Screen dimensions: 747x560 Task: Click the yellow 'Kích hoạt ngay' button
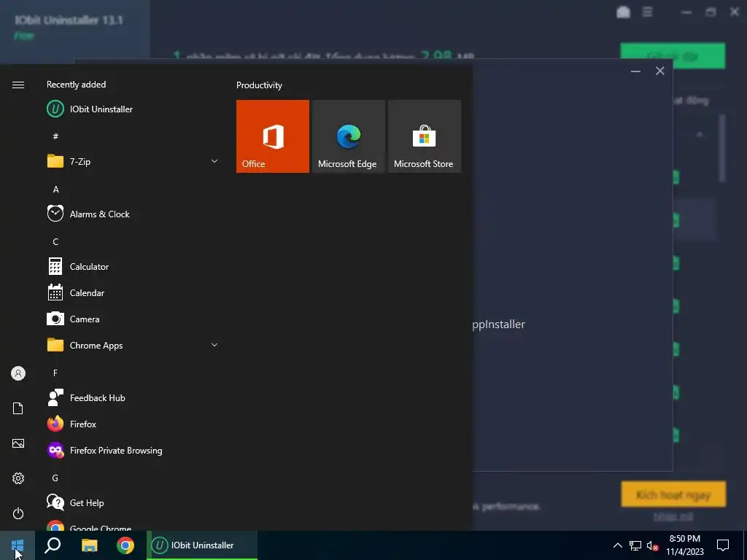pyautogui.click(x=673, y=494)
